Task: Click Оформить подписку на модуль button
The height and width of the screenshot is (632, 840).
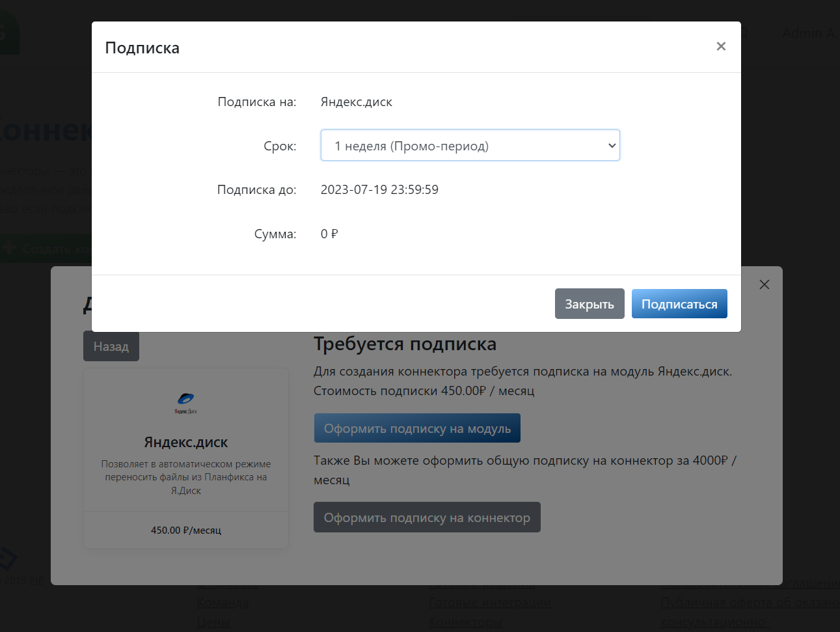Action: tap(417, 428)
